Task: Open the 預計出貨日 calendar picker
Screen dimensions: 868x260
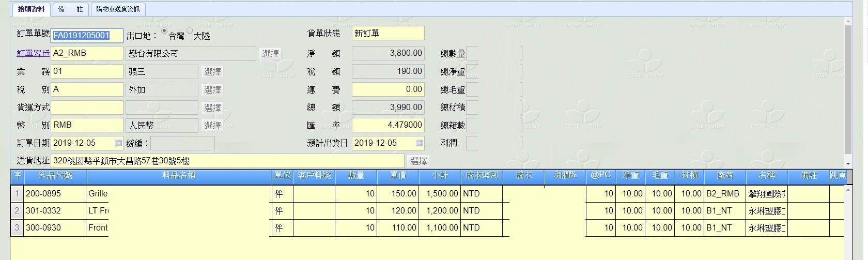Action: 419,143
